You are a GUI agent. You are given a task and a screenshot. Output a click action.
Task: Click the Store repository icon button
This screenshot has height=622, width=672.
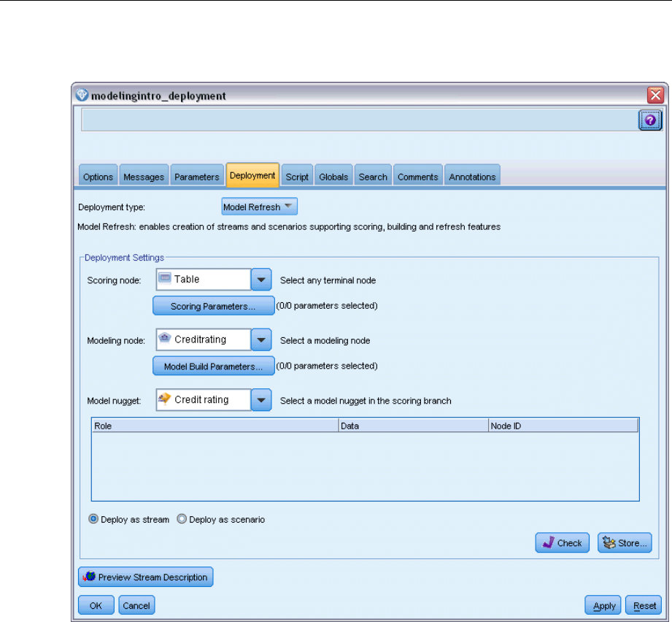624,543
